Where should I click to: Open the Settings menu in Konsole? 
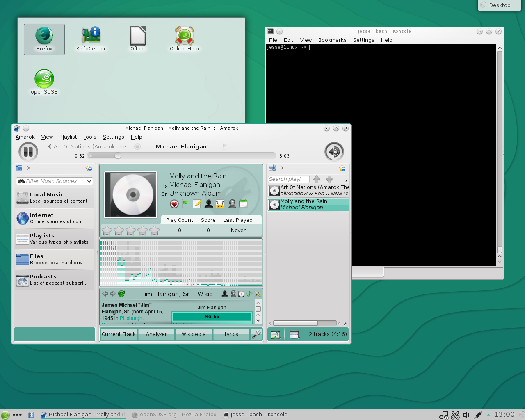(x=363, y=40)
